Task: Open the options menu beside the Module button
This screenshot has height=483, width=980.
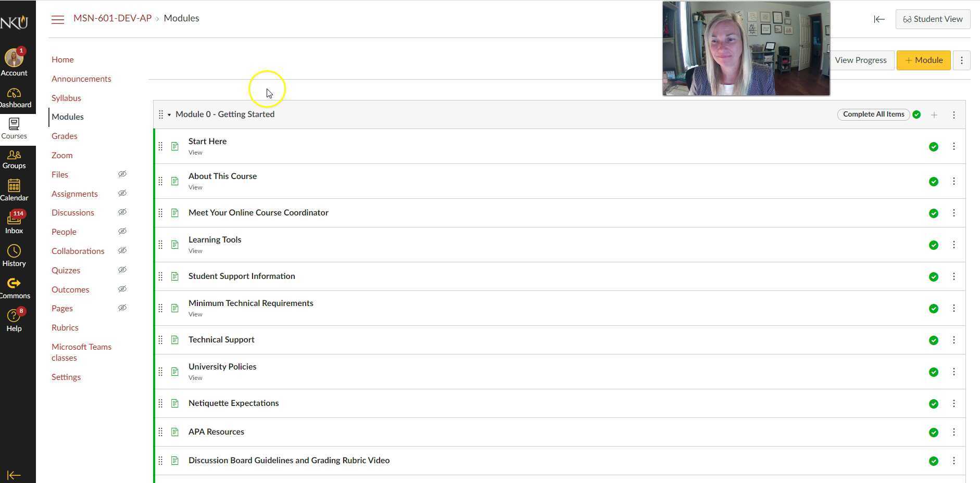Action: point(962,60)
